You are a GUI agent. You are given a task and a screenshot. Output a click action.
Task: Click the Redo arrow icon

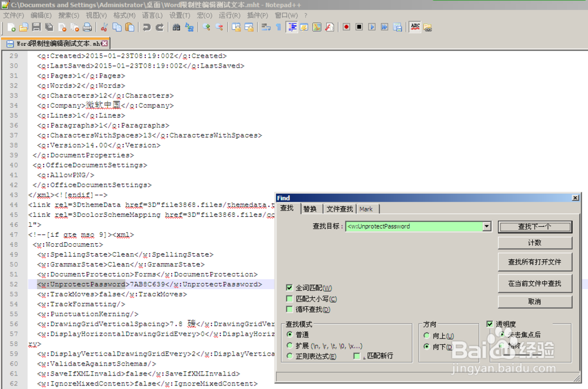(160, 28)
